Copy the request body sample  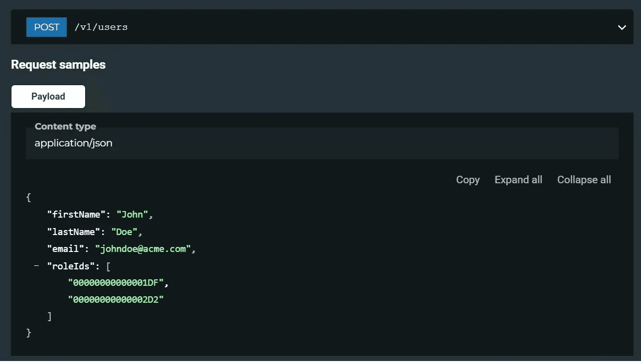(467, 180)
